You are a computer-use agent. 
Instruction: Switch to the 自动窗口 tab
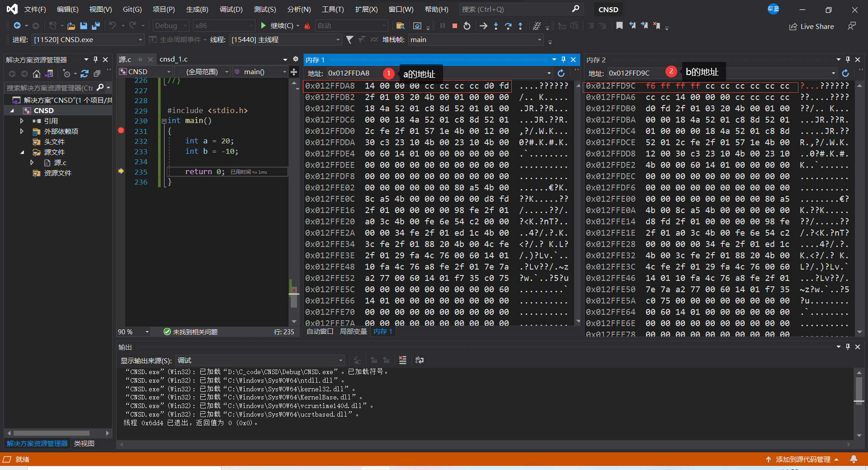click(x=320, y=332)
